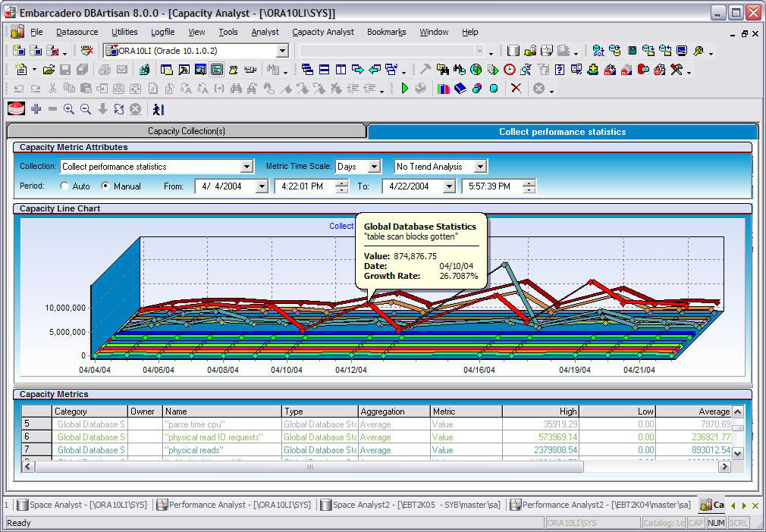Open the Utilities menu
766x532 pixels.
tap(124, 33)
